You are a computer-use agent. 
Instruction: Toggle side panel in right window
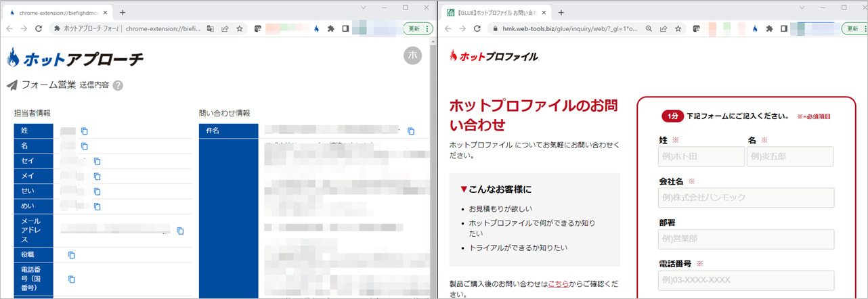(784, 29)
